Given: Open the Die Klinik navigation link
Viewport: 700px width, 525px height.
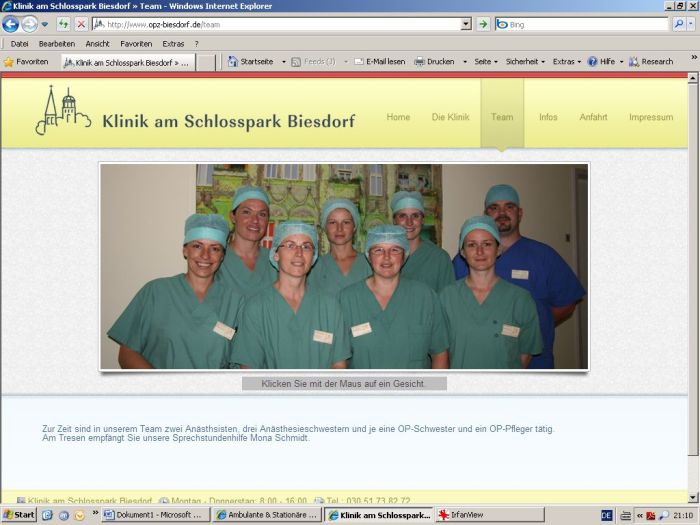Looking at the screenshot, I should (x=450, y=117).
